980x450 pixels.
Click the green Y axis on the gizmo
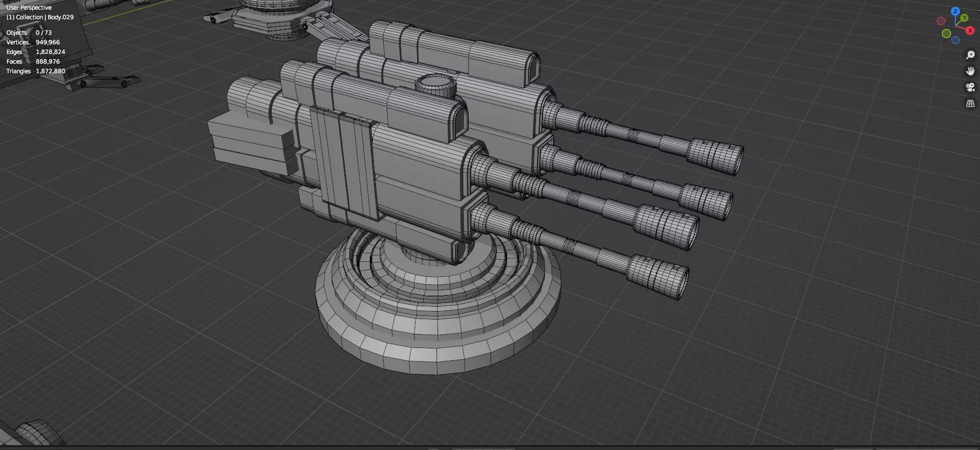964,18
